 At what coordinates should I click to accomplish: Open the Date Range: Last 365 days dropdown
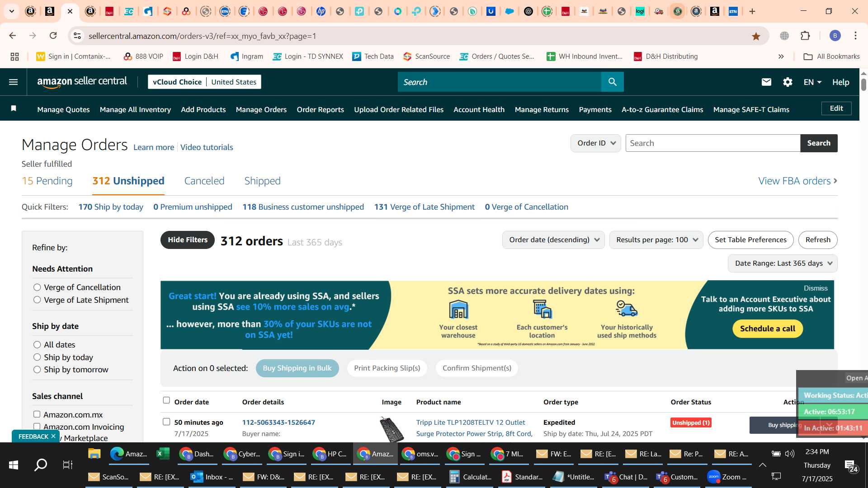(783, 263)
